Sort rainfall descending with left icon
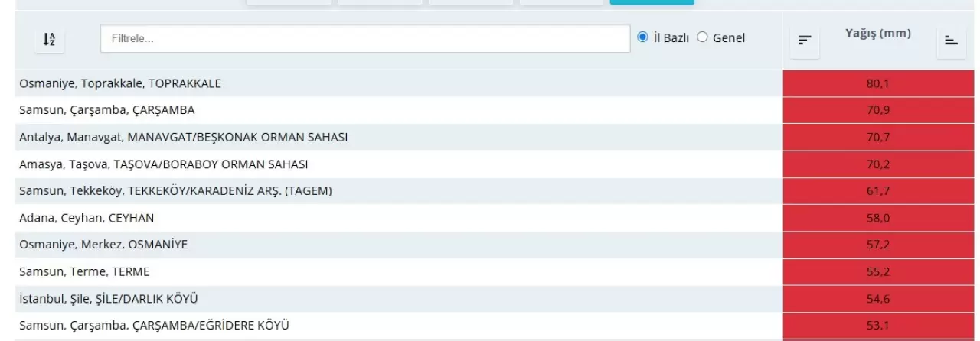Image resolution: width=980 pixels, height=341 pixels. pos(805,41)
